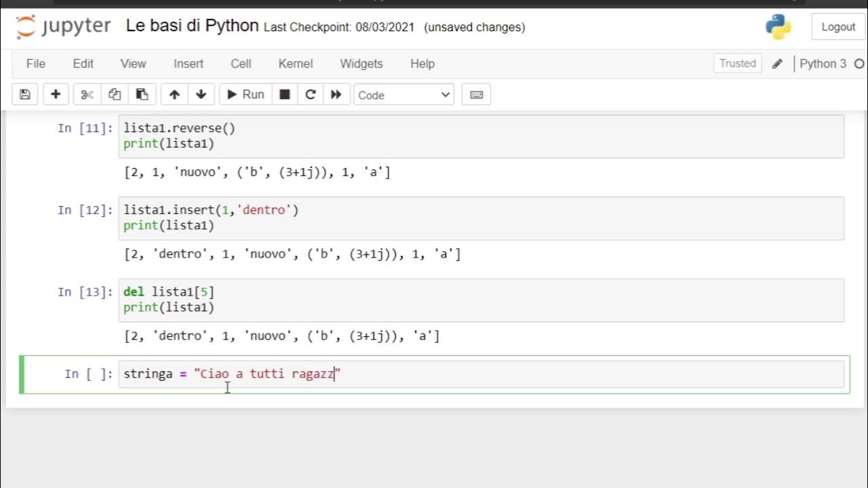
Task: Save notebook with the floppy disk icon
Action: [25, 95]
